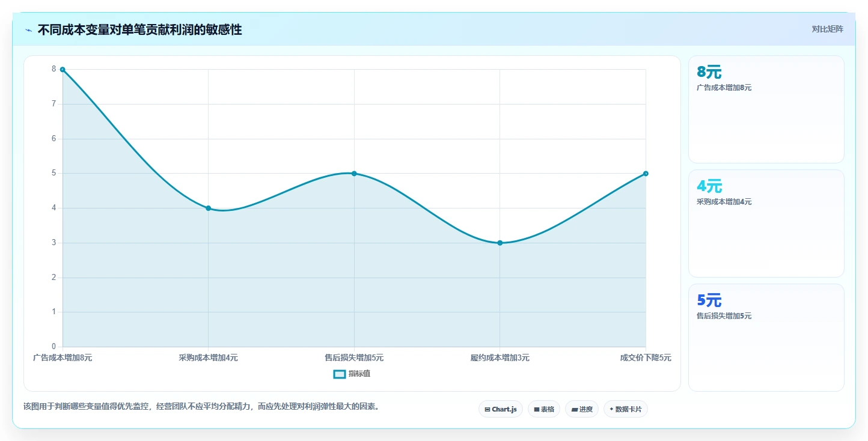
Task: Click the chart title 不同成本变量对单笔贡献利润的敏感性
Action: (139, 30)
